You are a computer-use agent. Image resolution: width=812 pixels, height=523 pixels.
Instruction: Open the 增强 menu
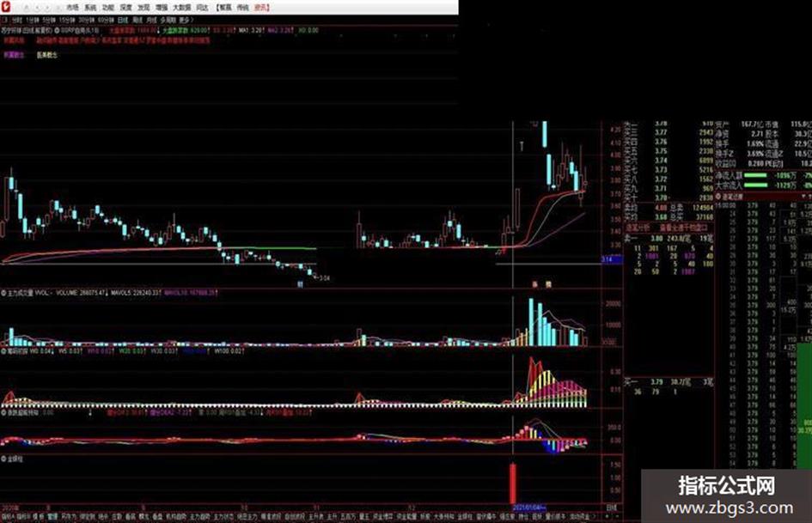[162, 8]
